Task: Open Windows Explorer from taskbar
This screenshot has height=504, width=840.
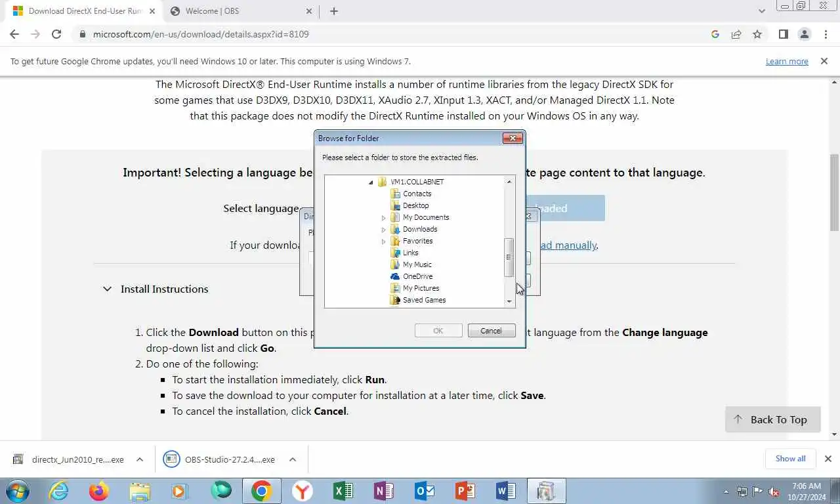Action: pos(140,491)
